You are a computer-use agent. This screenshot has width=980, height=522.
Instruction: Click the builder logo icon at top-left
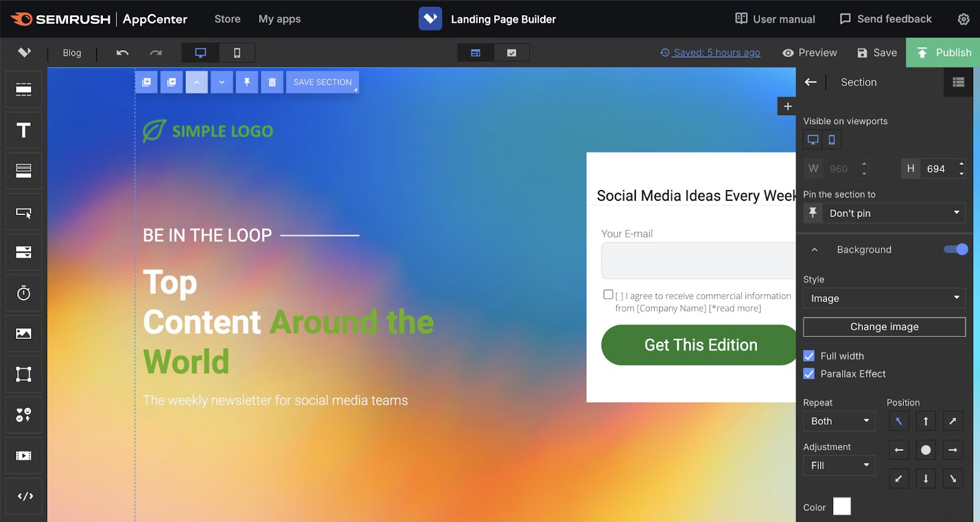24,53
